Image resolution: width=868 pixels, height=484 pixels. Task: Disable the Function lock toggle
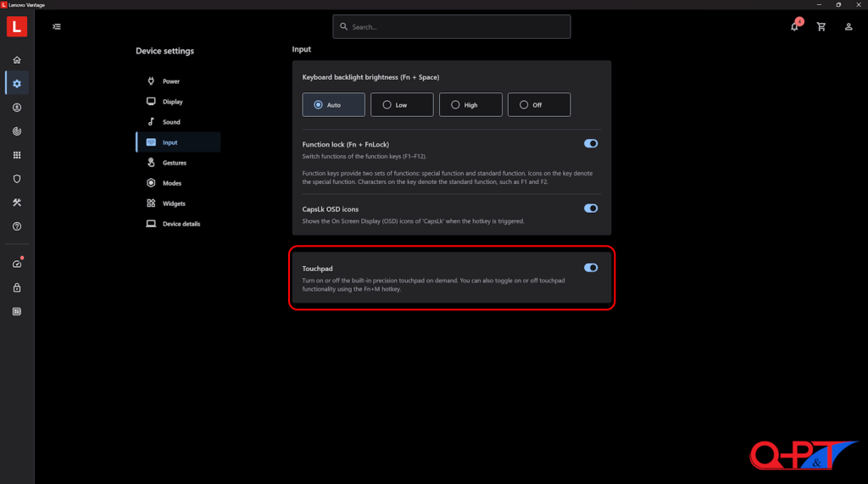coord(591,144)
